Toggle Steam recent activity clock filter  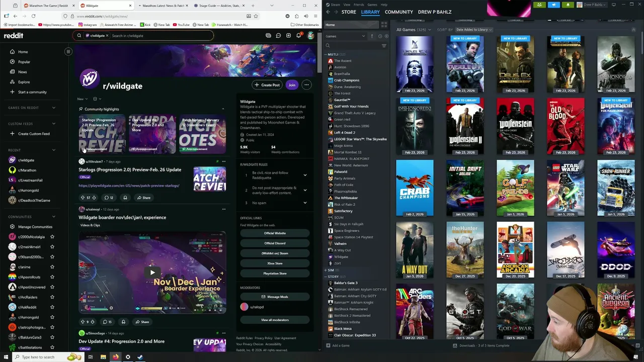click(380, 36)
